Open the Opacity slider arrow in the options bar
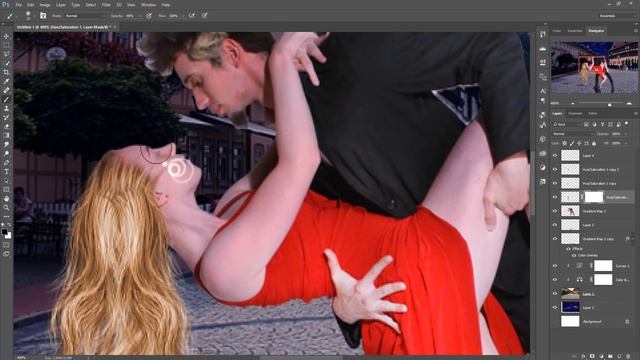 [x=140, y=16]
